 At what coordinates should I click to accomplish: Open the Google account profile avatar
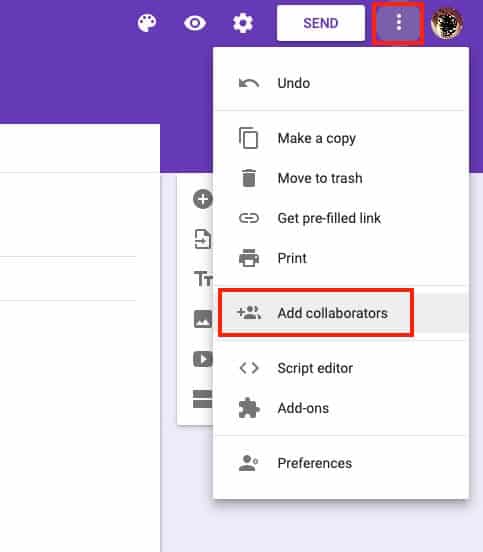(447, 23)
